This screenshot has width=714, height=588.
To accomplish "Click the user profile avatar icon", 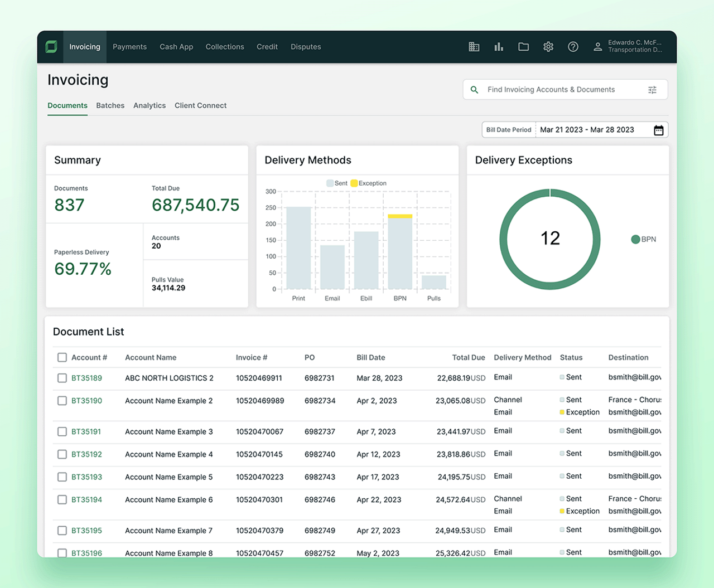I will (597, 47).
